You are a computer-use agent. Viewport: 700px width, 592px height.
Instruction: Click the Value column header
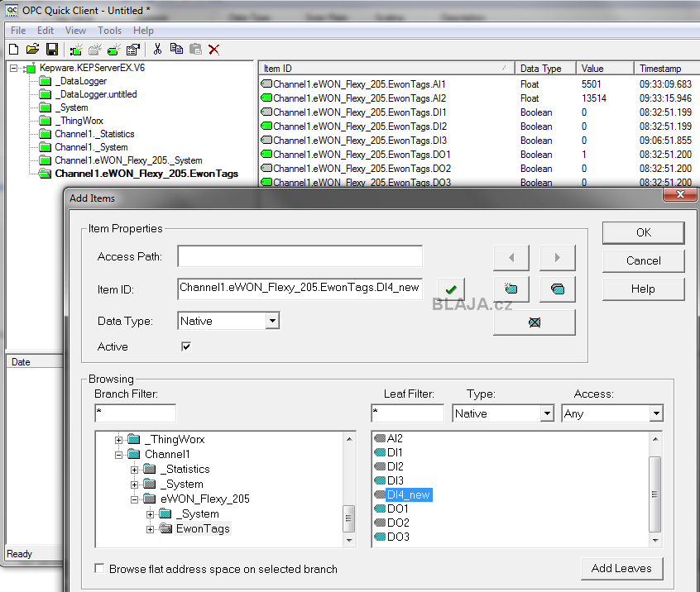605,69
